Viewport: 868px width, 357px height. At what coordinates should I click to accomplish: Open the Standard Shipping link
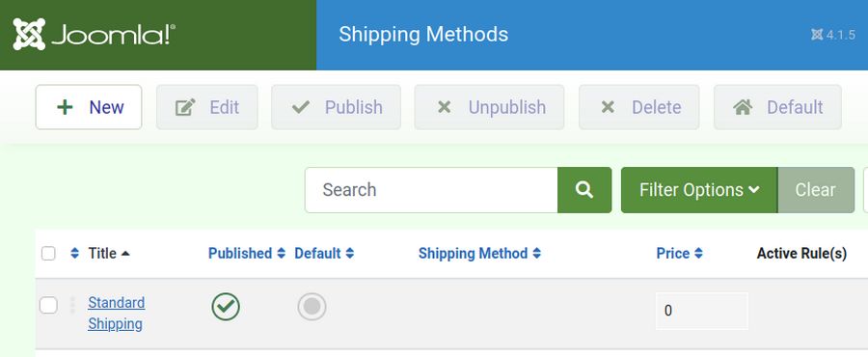(x=117, y=314)
